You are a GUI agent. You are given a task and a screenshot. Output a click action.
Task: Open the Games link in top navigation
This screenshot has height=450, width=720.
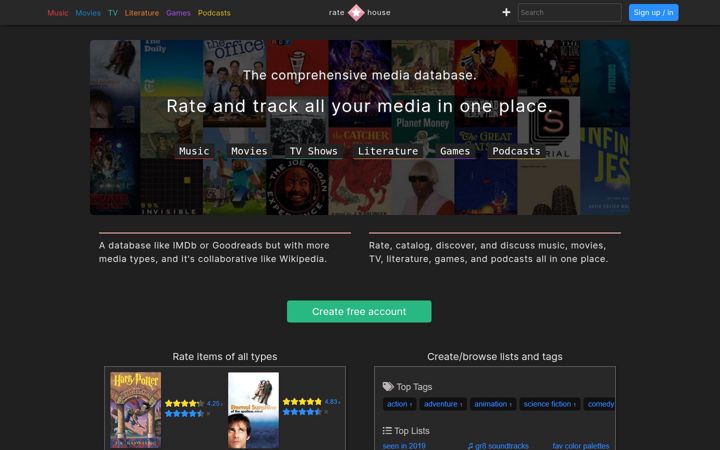178,13
